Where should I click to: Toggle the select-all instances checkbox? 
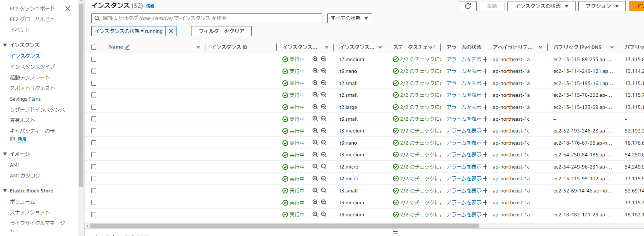click(94, 47)
